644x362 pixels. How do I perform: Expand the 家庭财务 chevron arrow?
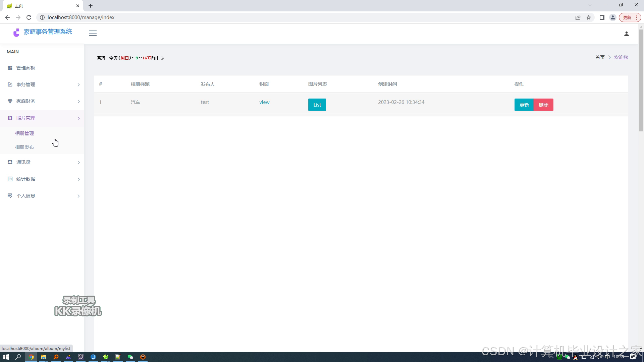click(78, 102)
